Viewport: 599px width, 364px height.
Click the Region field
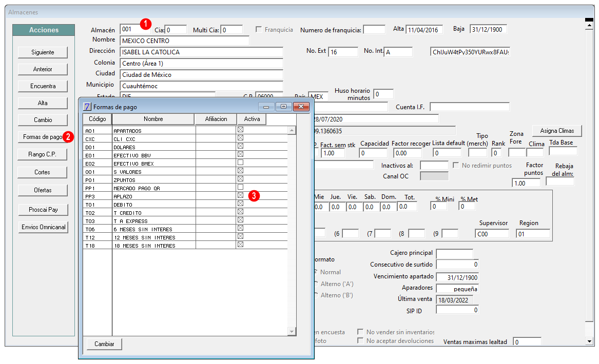click(533, 234)
